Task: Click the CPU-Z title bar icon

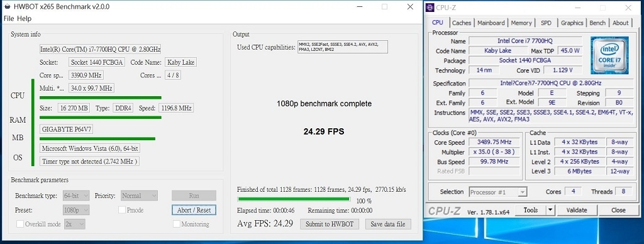Action: click(430, 8)
